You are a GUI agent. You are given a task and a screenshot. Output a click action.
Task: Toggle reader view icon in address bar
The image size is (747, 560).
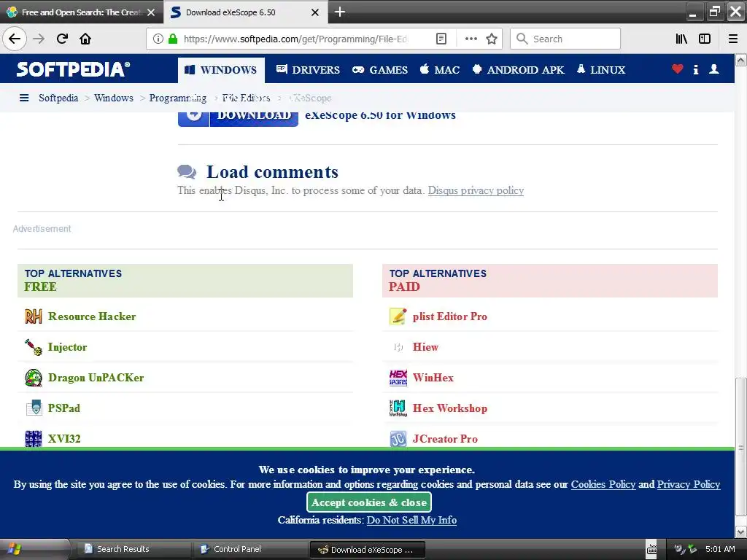(441, 39)
